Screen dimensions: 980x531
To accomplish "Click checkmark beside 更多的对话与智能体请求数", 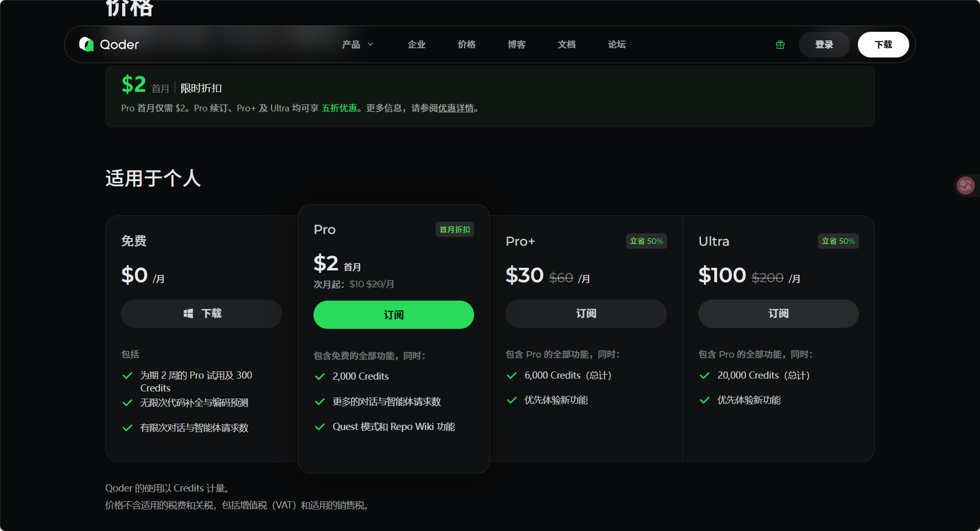I will tap(320, 402).
